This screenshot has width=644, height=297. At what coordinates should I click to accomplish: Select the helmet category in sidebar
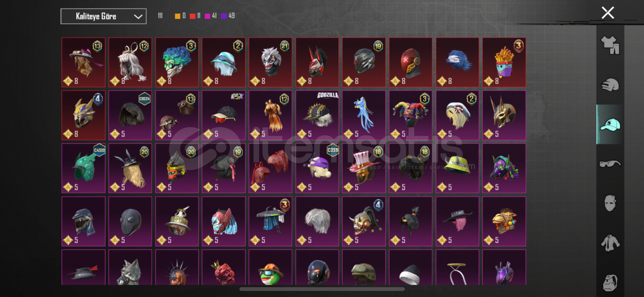tap(610, 85)
